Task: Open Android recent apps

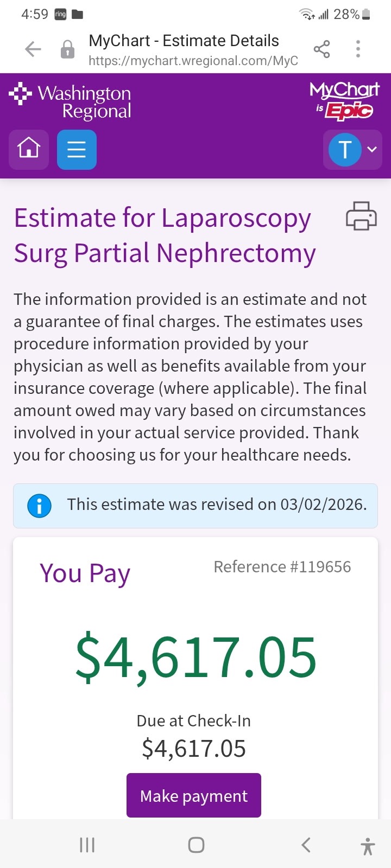Action: point(87,845)
